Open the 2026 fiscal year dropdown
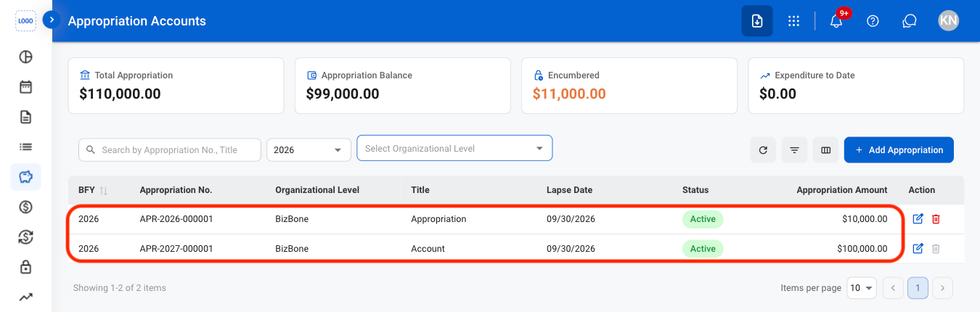980x312 pixels. pos(308,149)
